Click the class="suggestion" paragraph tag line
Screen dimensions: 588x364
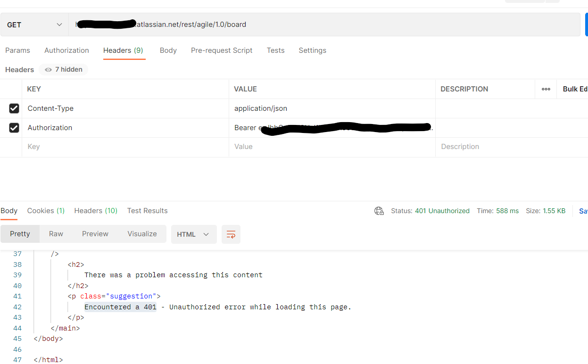tap(114, 296)
